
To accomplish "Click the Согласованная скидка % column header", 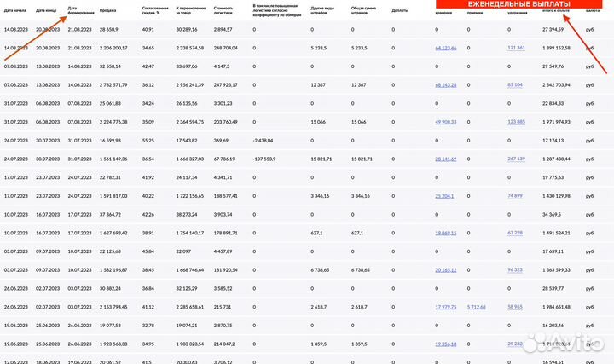I will click(153, 10).
